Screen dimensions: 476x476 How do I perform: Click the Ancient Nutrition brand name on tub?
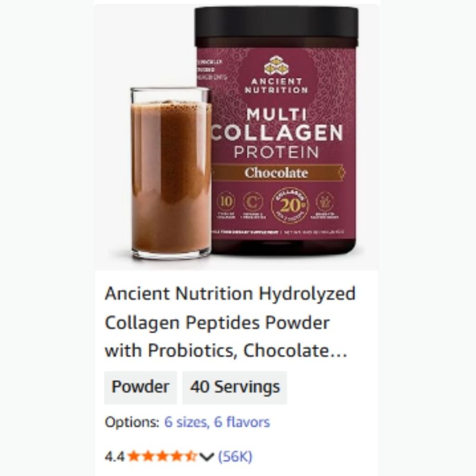pyautogui.click(x=276, y=86)
